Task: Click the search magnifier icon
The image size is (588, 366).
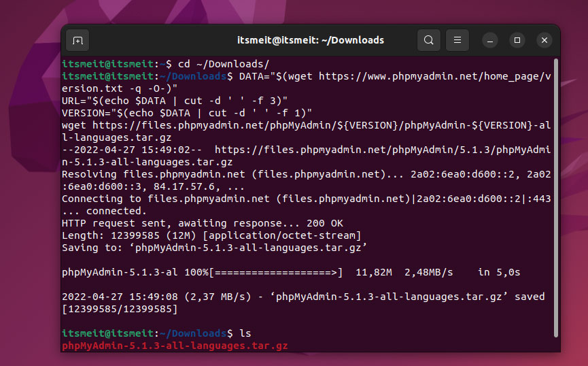Action: (x=429, y=40)
